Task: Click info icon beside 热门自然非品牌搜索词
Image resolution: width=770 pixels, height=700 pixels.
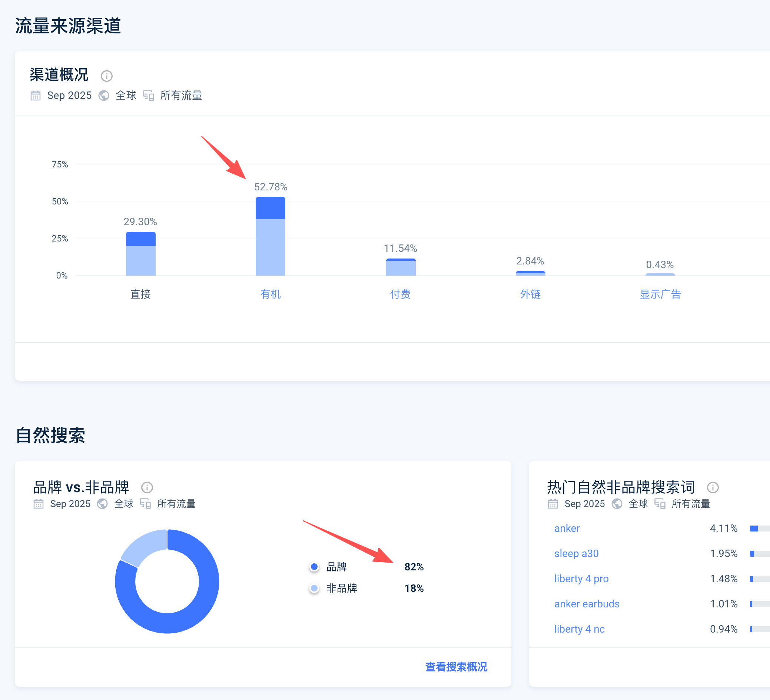Action: click(x=713, y=487)
